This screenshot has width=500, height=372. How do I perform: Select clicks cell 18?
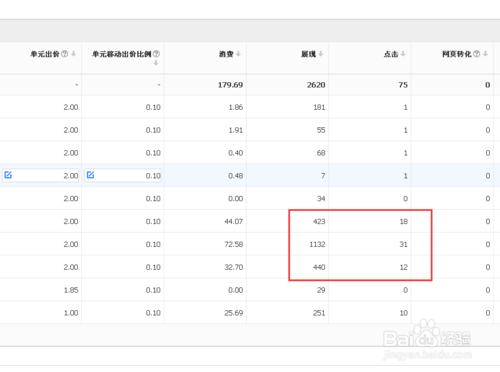click(x=404, y=221)
